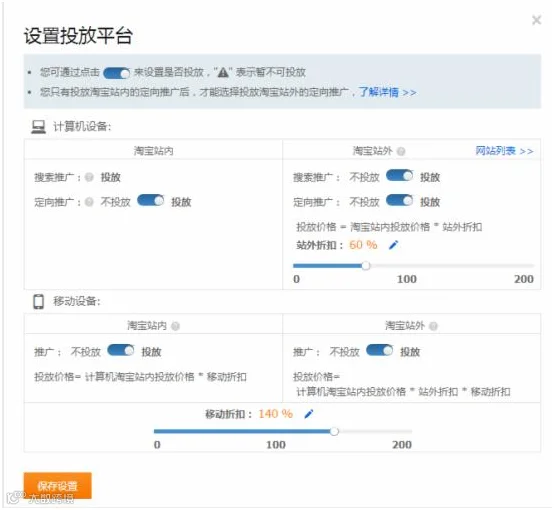Click the mobile device phone icon
The image size is (554, 510).
point(39,301)
